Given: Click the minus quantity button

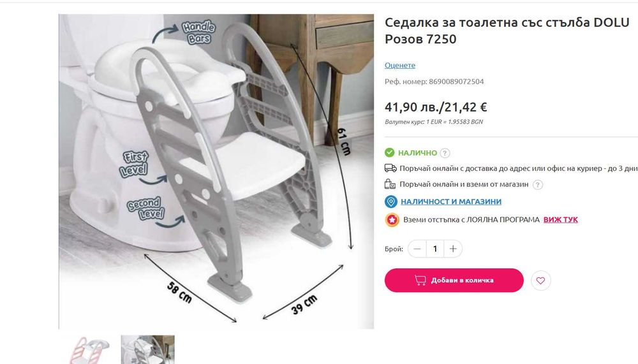Looking at the screenshot, I should [417, 249].
